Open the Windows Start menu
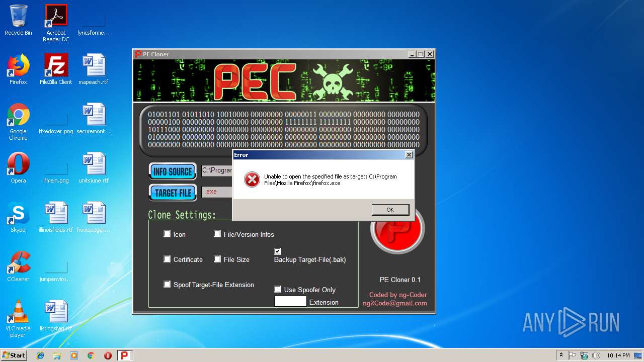The width and height of the screenshot is (644, 362). 14,355
